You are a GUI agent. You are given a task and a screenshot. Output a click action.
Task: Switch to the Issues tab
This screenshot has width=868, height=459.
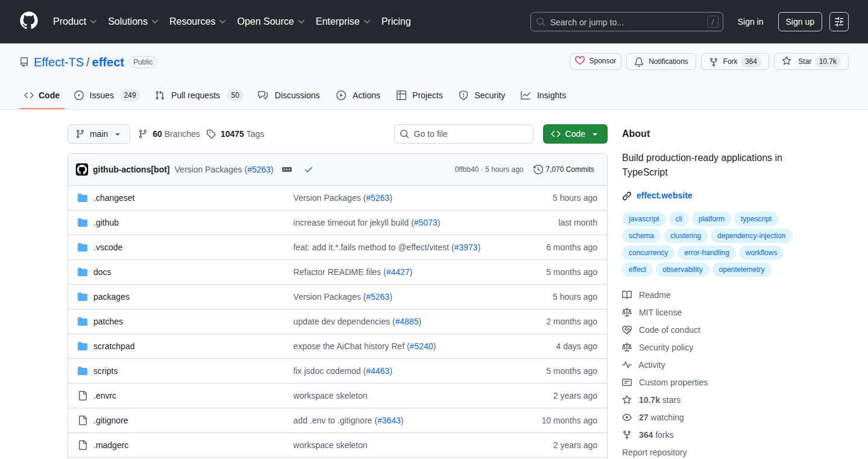(107, 95)
